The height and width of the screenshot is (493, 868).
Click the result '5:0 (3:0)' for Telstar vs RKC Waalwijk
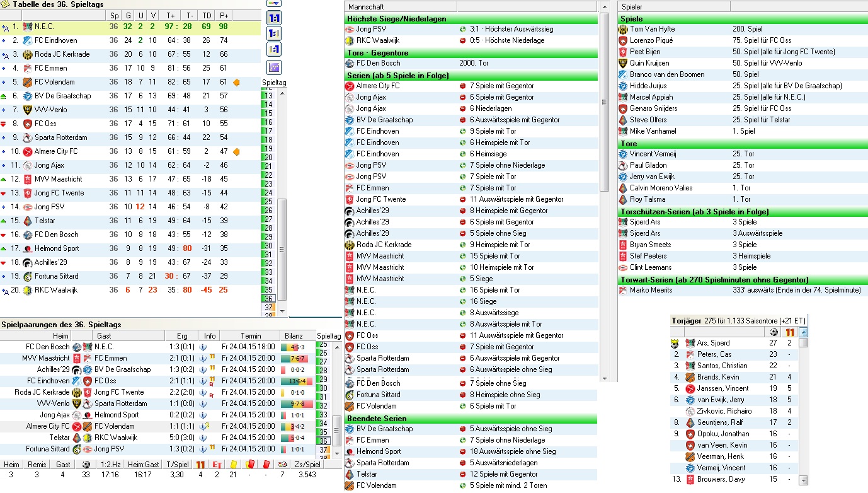[182, 438]
